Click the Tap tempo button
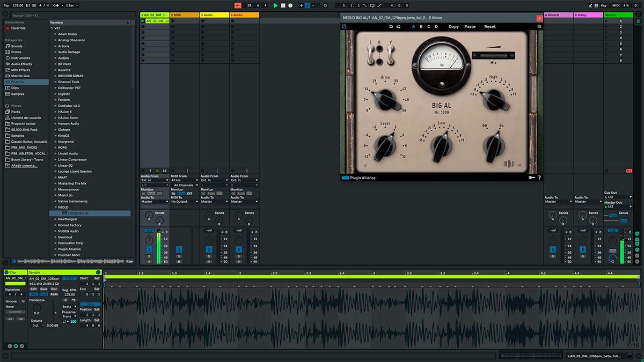 [x=6, y=5]
